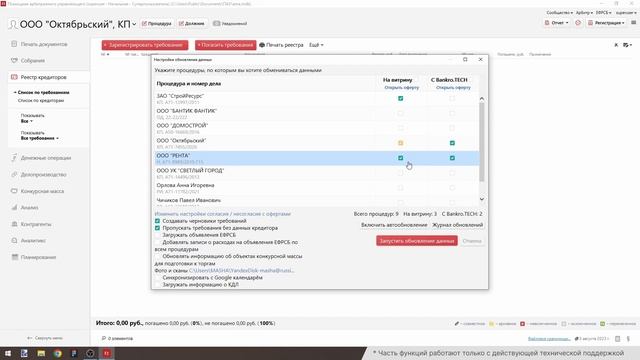The height and width of the screenshot is (360, 640).
Task: Open the Уведомлений tab
Action: coord(230,24)
